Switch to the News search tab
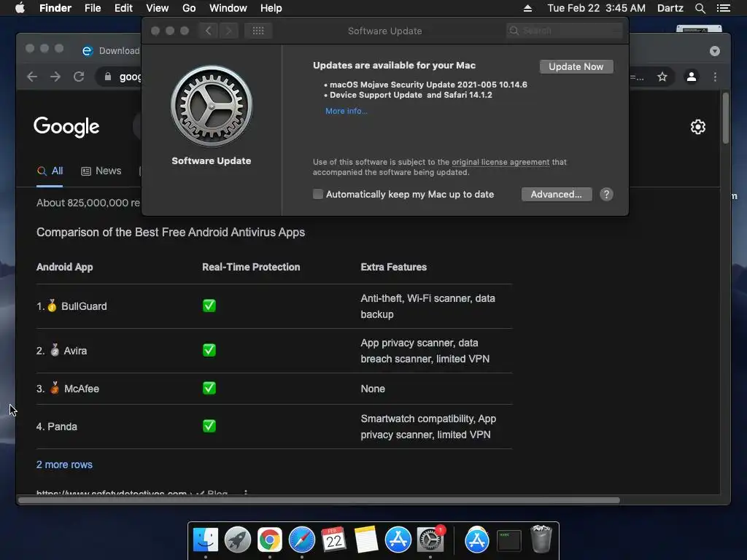The image size is (747, 560). [101, 171]
